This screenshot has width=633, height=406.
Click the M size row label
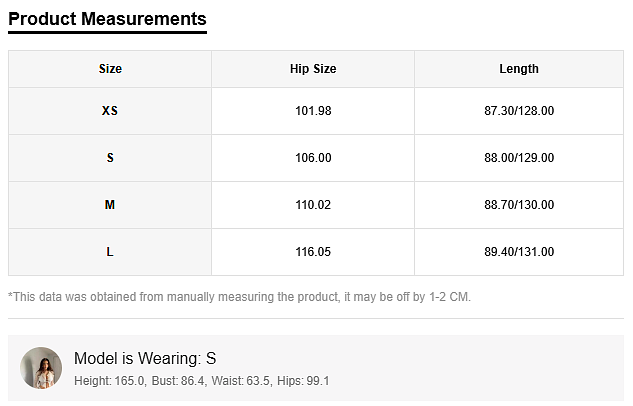(x=110, y=205)
